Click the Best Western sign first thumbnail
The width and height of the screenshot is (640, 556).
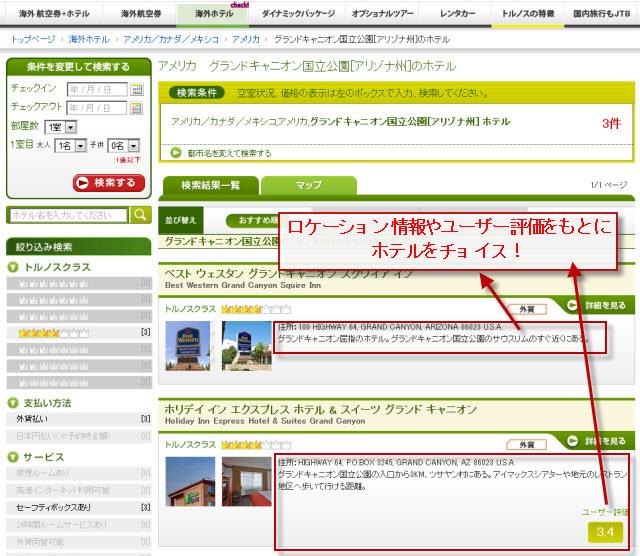188,346
